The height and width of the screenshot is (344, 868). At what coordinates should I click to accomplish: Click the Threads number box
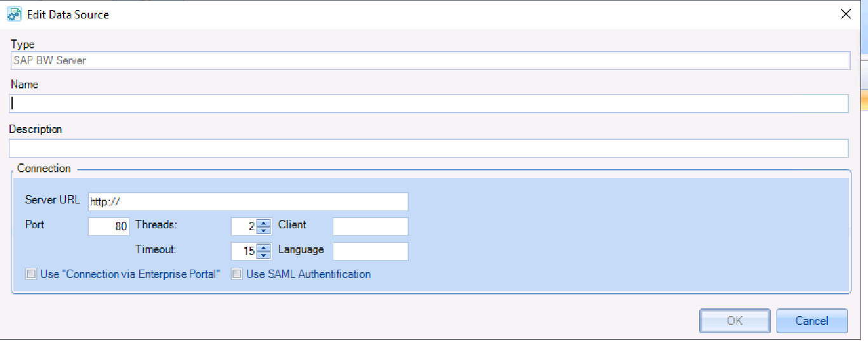coord(244,226)
